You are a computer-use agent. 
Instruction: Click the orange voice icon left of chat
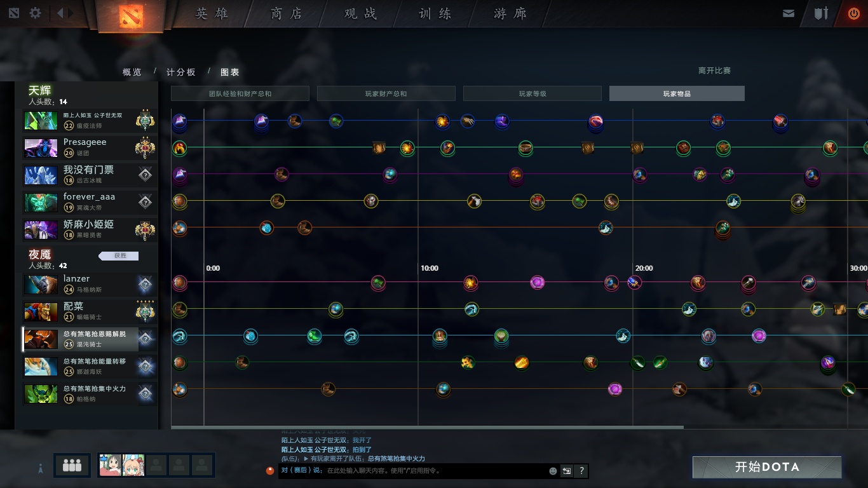point(270,471)
